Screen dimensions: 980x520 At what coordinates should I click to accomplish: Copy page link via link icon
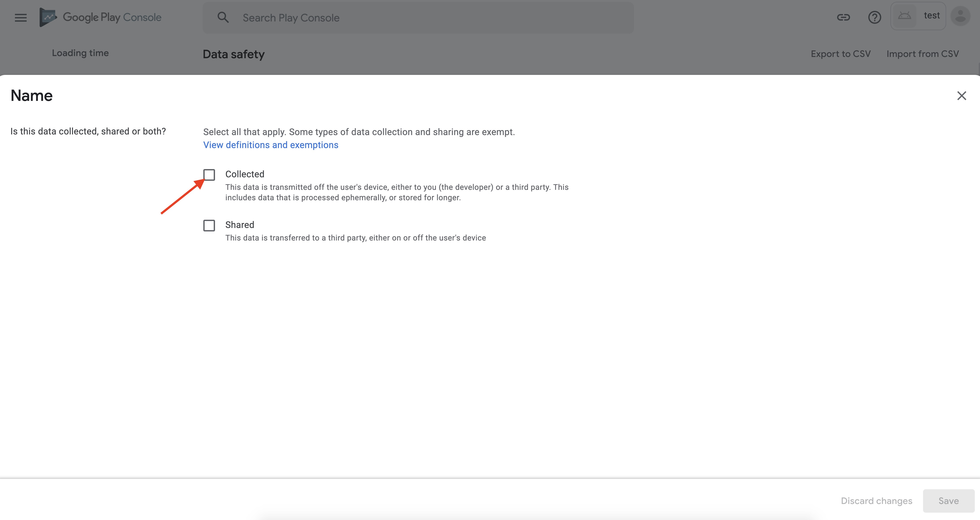tap(843, 17)
